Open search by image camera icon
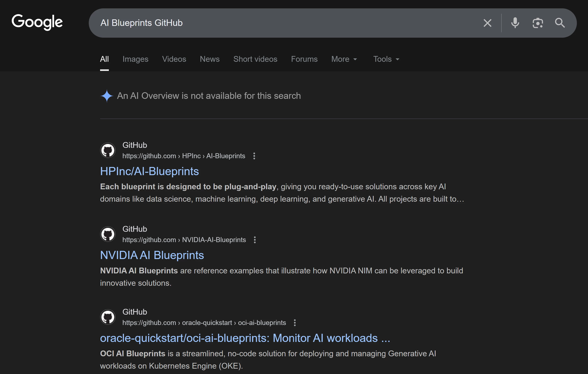The image size is (588, 374). coord(537,23)
